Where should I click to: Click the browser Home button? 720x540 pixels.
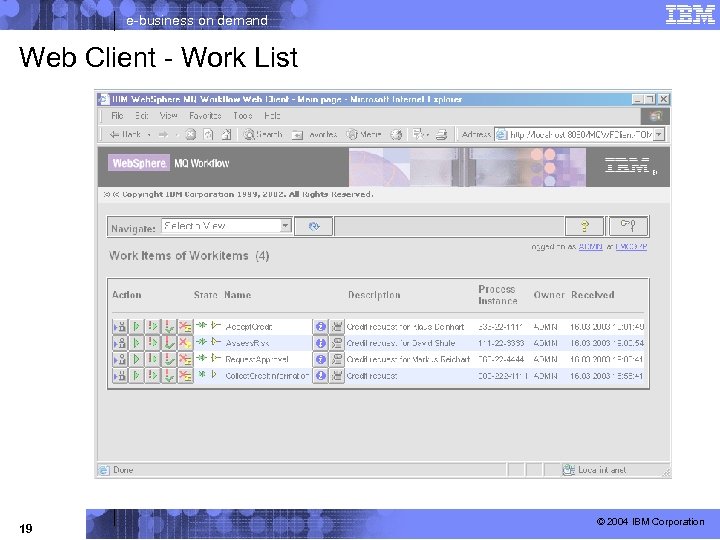point(226,135)
